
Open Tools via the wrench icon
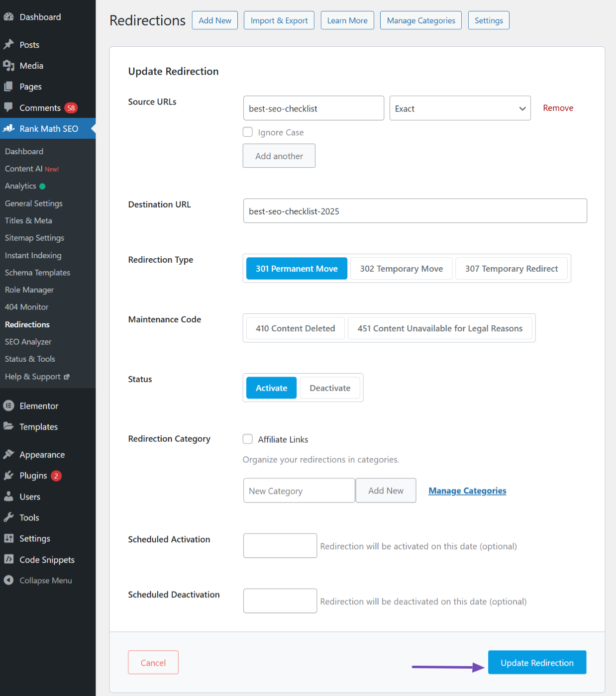click(x=8, y=517)
